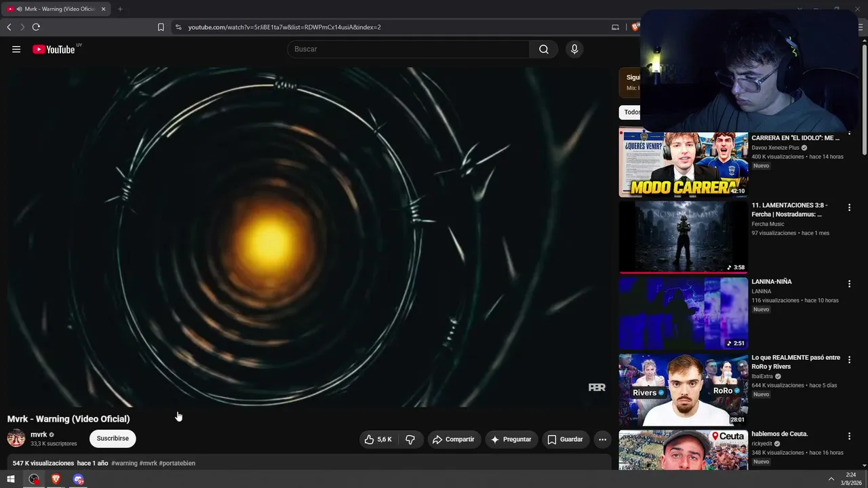Focus the address bar URL
Viewport: 868px width, 488px height.
pyautogui.click(x=285, y=27)
